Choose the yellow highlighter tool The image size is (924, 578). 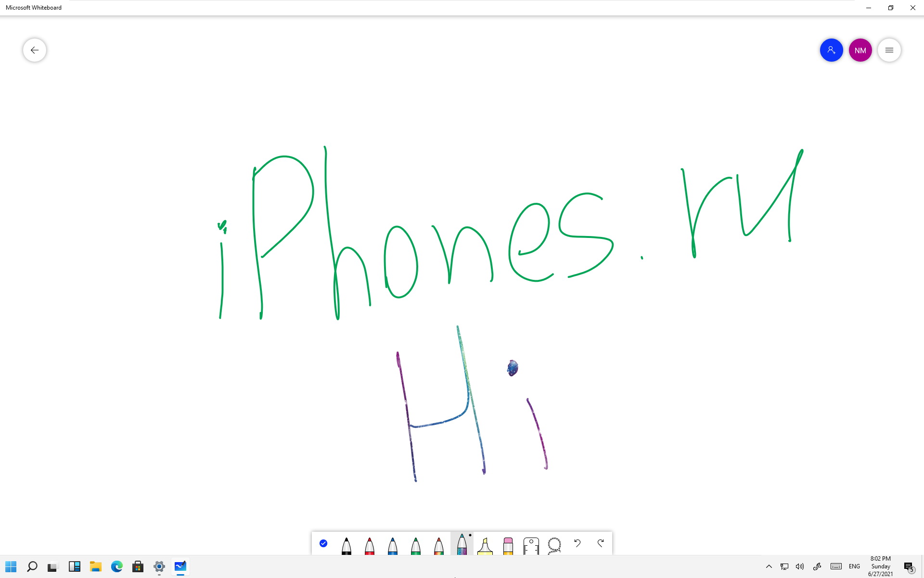click(x=485, y=545)
